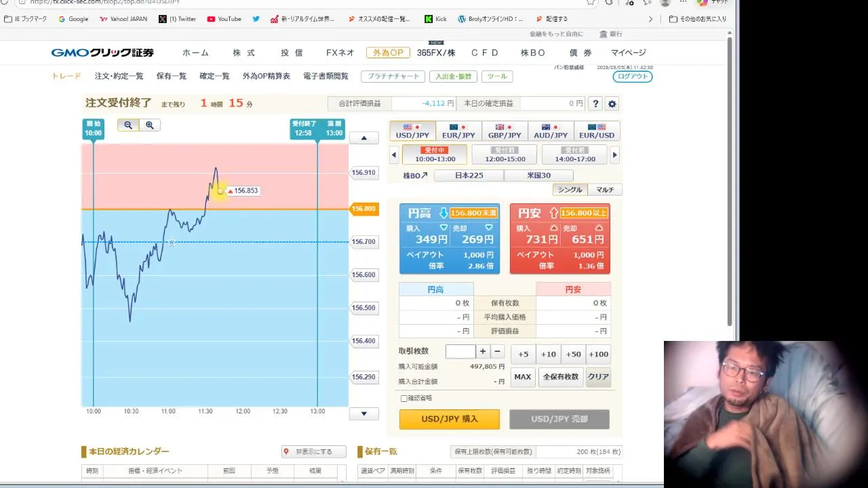Click the 全保有枚数 button
Screen dimensions: 868x488
tap(560, 377)
